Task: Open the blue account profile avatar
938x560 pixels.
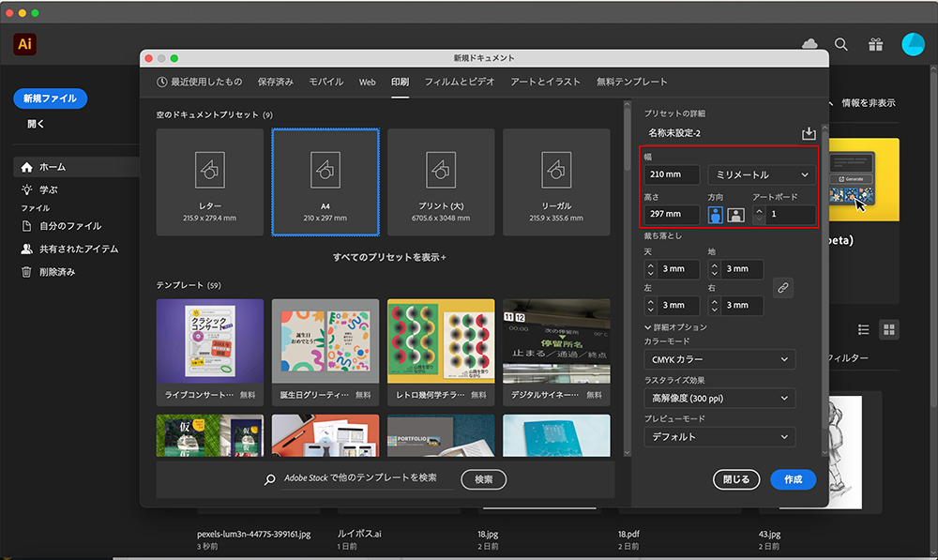Action: (913, 44)
